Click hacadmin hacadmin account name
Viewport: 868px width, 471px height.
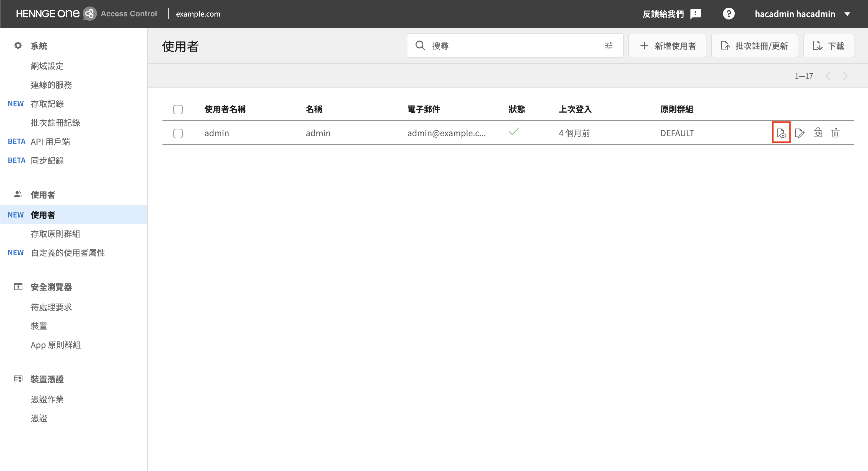tap(795, 14)
